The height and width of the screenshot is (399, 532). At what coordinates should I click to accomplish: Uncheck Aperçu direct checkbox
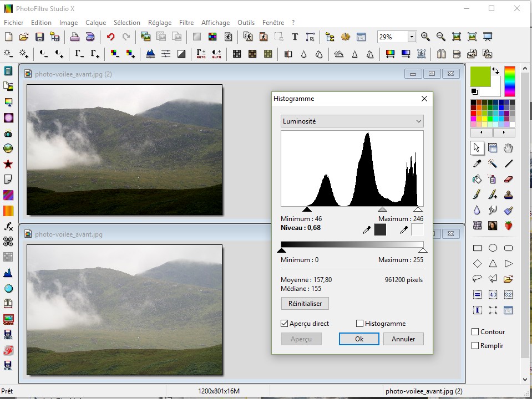click(285, 324)
